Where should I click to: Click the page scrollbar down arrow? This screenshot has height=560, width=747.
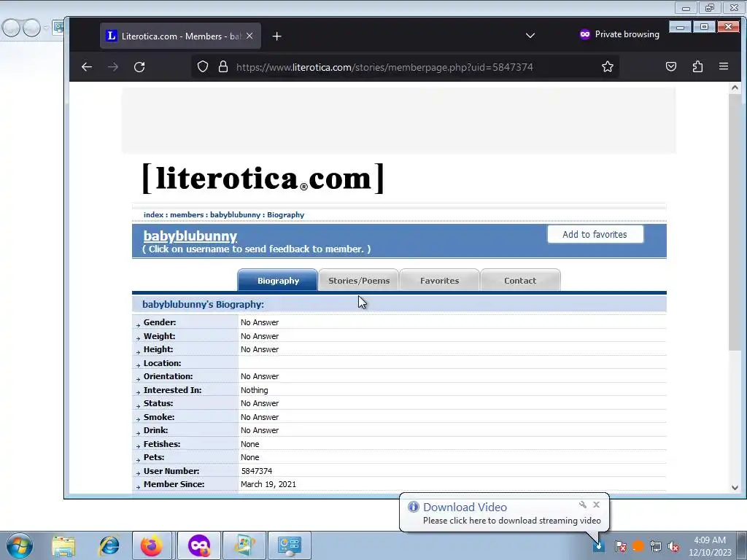point(735,488)
